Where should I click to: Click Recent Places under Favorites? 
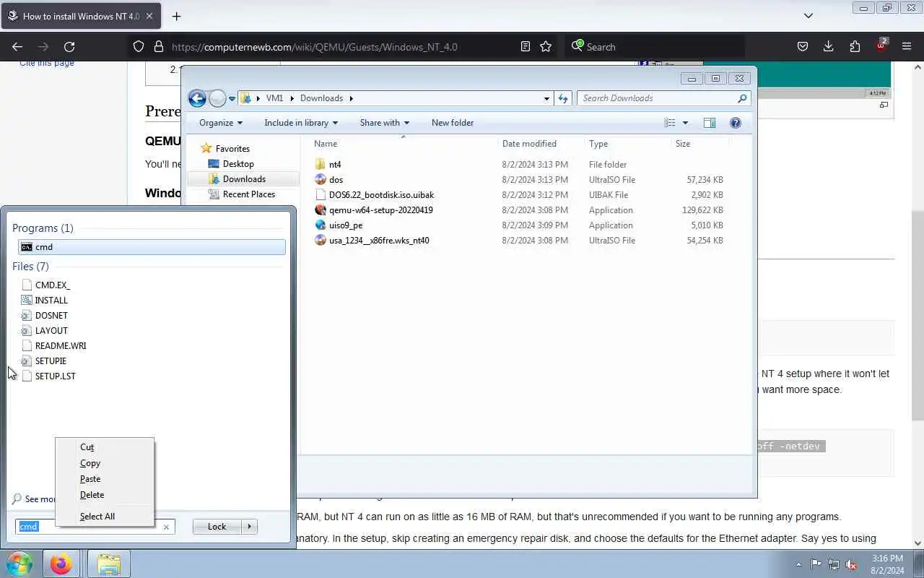pos(249,194)
